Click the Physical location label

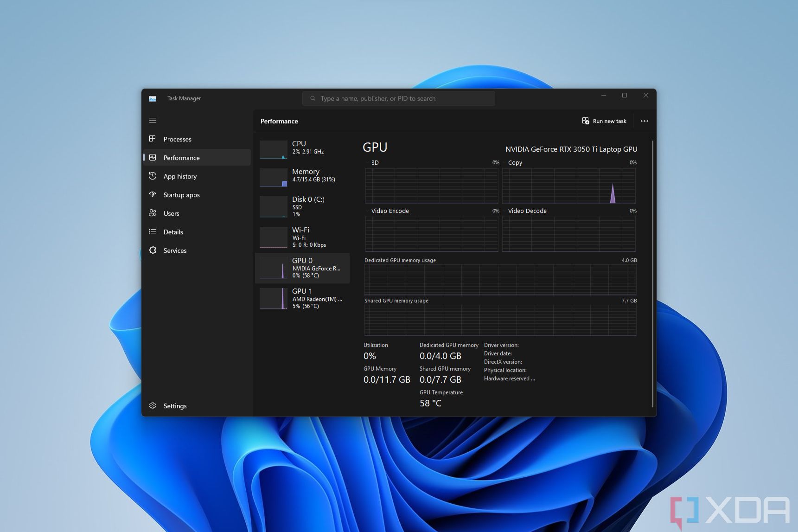coord(505,370)
